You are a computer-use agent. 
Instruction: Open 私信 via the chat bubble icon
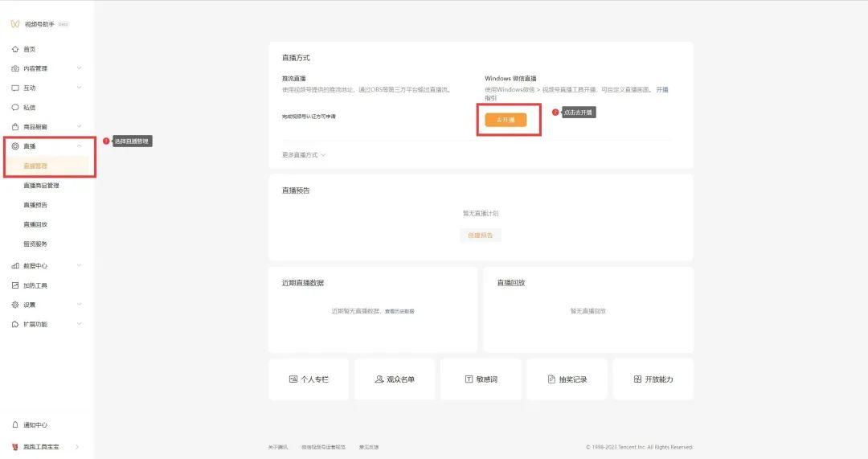15,108
